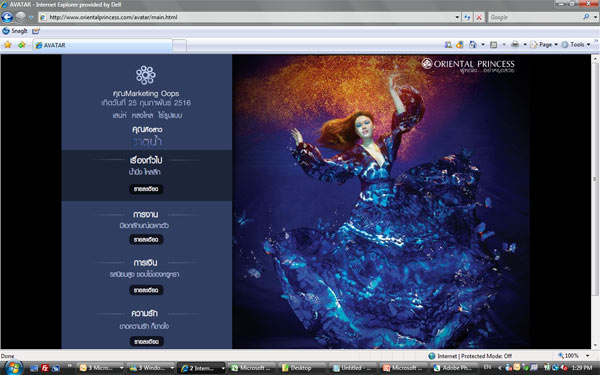Open the Page menu
600x375 pixels.
pos(544,45)
